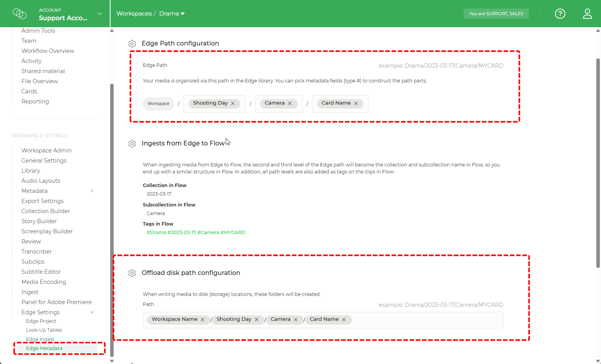Open Reporting from the sidebar menu
The image size is (601, 364).
(35, 101)
